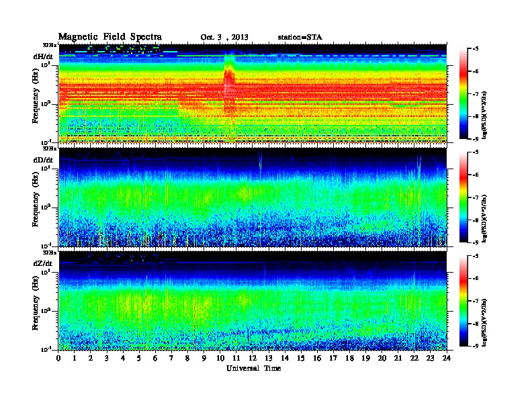Click the log(PSD) label beside the dH/dt color bar

point(485,115)
